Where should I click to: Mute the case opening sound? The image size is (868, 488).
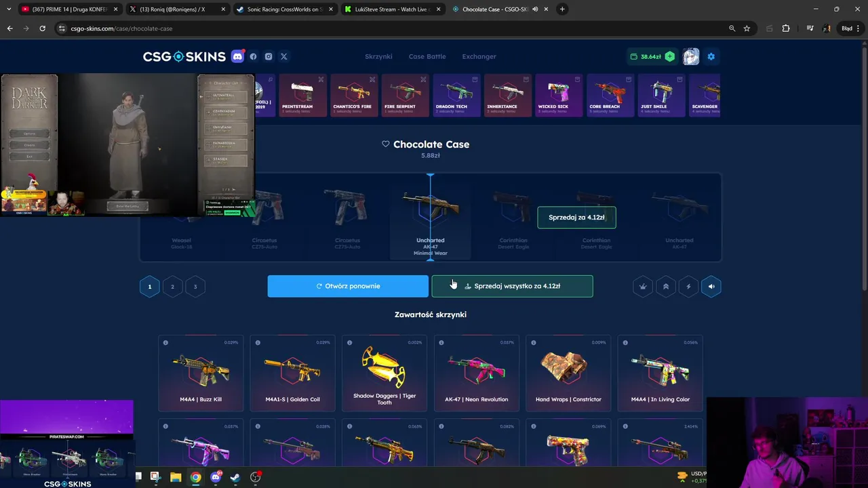711,287
